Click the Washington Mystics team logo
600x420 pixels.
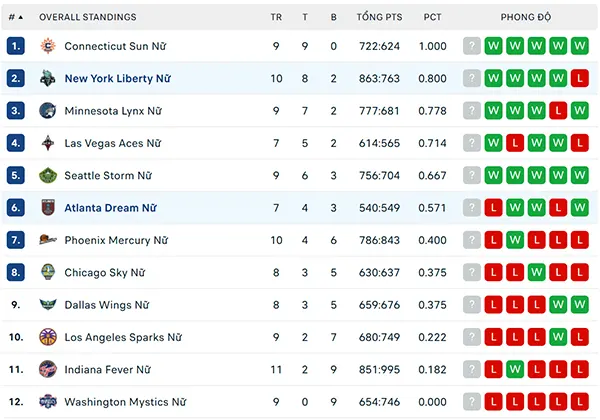[x=48, y=402]
